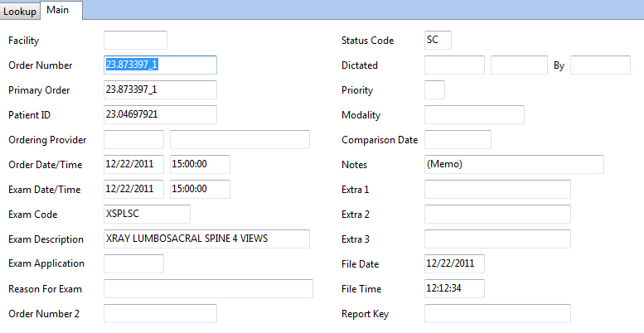Click the Exam Description label
The height and width of the screenshot is (333, 644).
46,239
